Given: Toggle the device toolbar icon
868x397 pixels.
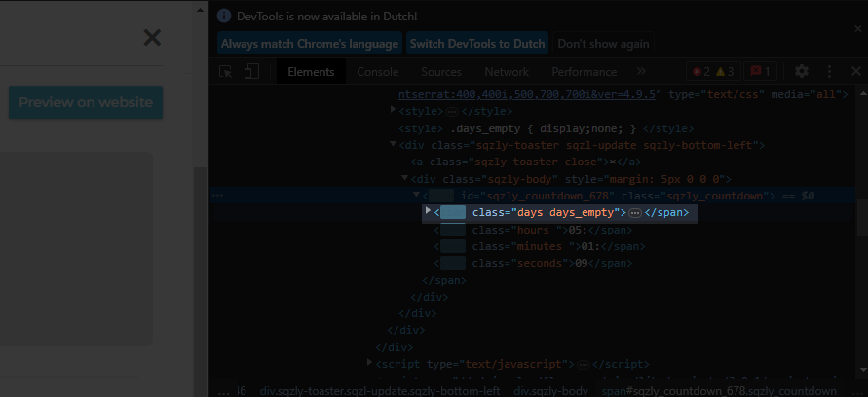Looking at the screenshot, I should tap(252, 72).
